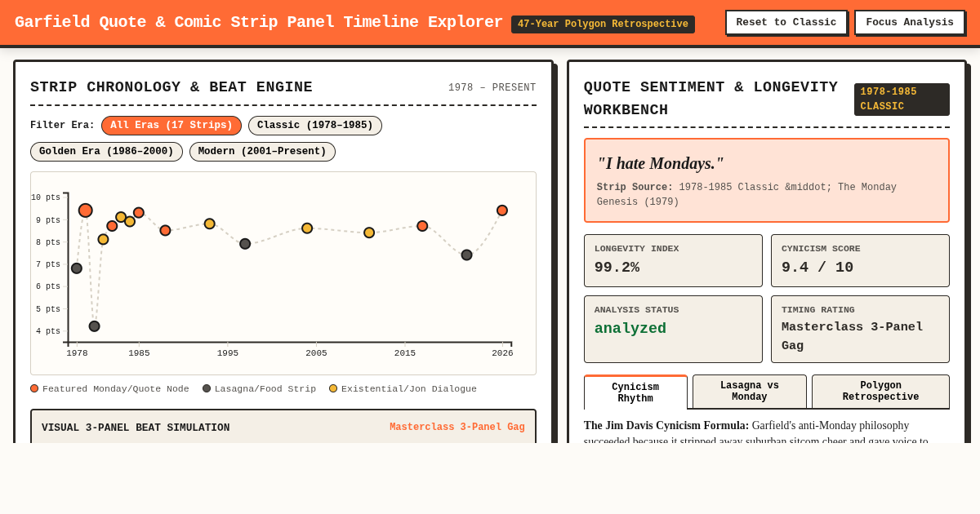Select the dark lasagna node at 1978

[77, 268]
